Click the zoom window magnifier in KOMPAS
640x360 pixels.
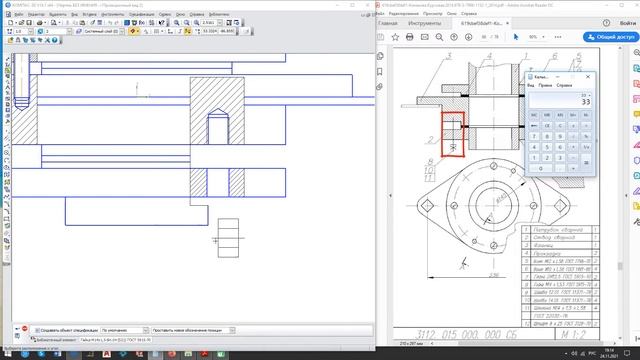point(187,23)
